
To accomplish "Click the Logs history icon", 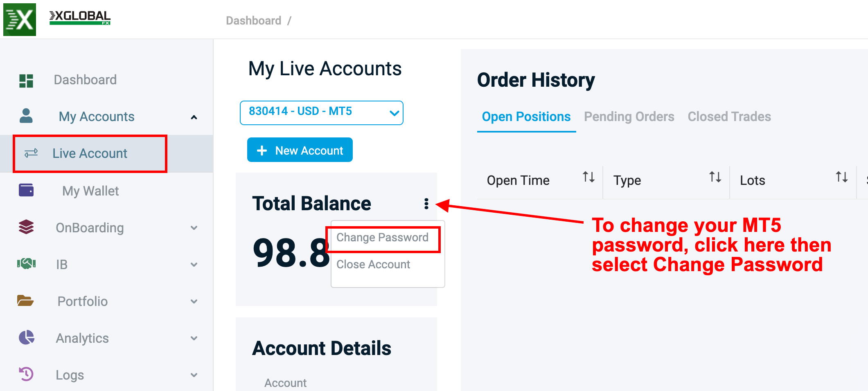I will (x=26, y=374).
